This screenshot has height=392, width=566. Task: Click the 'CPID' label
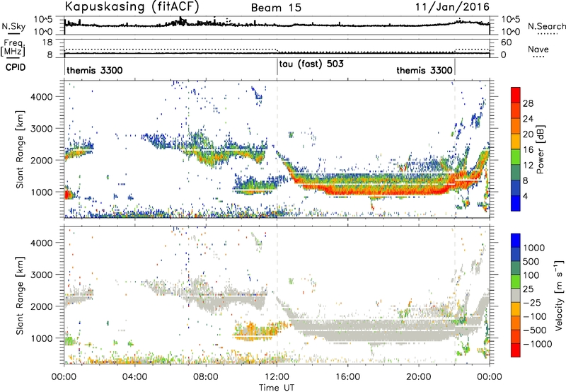pos(16,67)
